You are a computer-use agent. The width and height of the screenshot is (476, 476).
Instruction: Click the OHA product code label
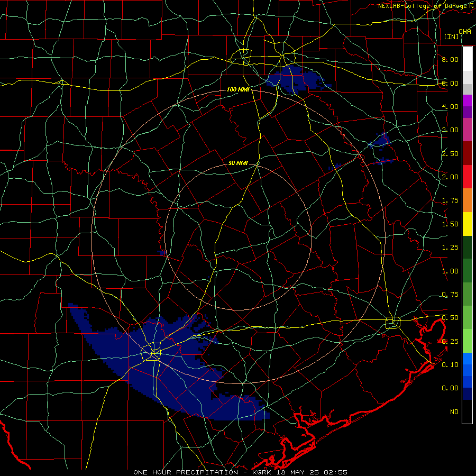click(465, 32)
